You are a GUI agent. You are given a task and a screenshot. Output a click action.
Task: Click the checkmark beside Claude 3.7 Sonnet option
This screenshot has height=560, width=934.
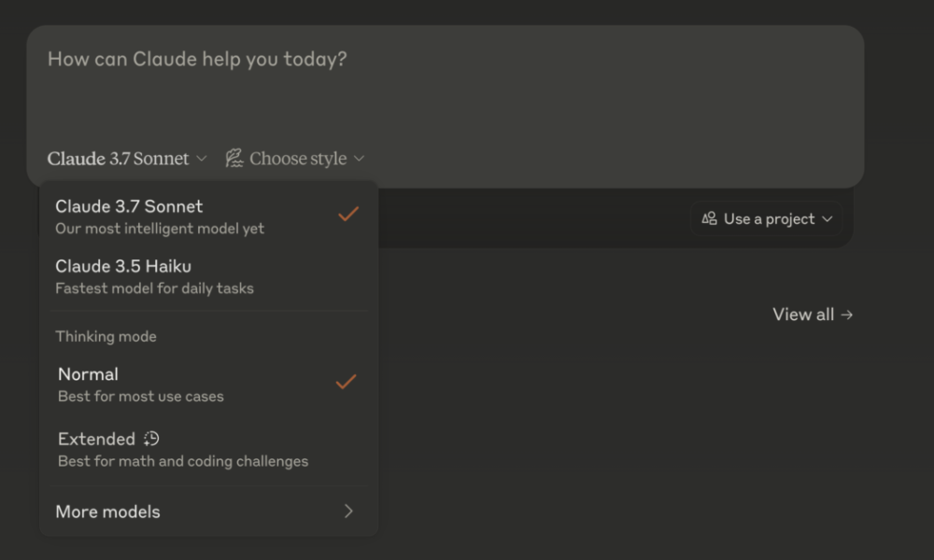click(x=348, y=215)
